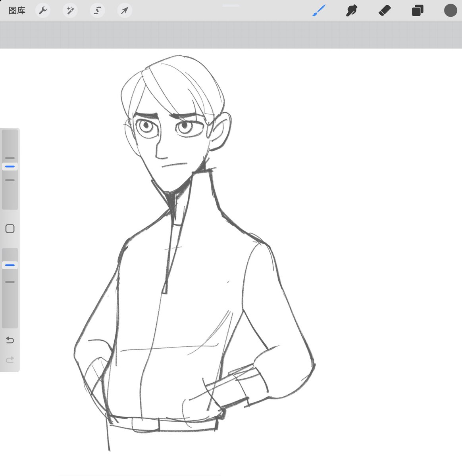Activate the Selection S-shaped tool
The height and width of the screenshot is (476, 462).
click(x=97, y=11)
